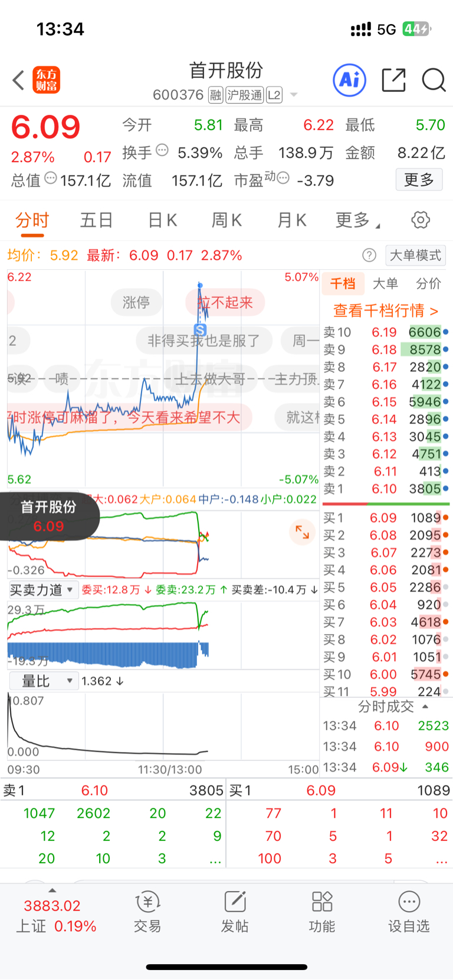The height and width of the screenshot is (980, 453).
Task: Tap the info icon next to 换手
Action: click(162, 150)
